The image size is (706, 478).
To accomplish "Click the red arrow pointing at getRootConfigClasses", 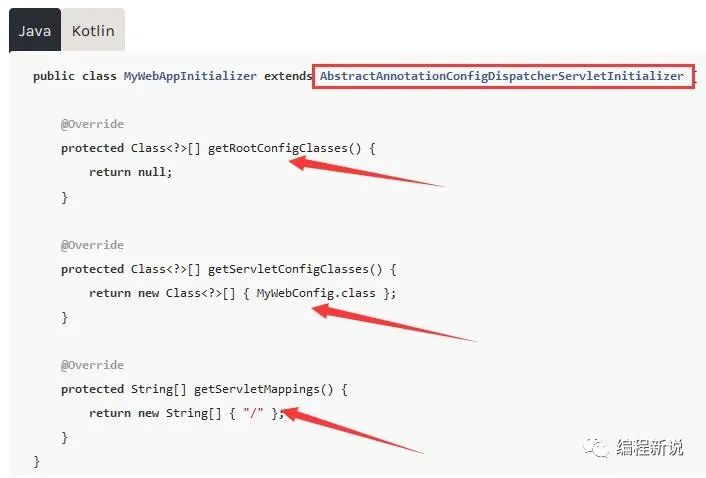I will tap(366, 171).
